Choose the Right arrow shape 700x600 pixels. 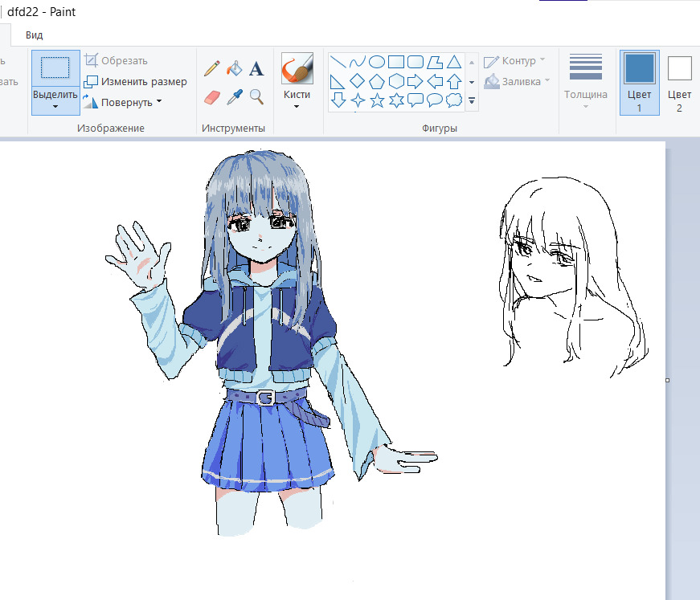pos(415,81)
